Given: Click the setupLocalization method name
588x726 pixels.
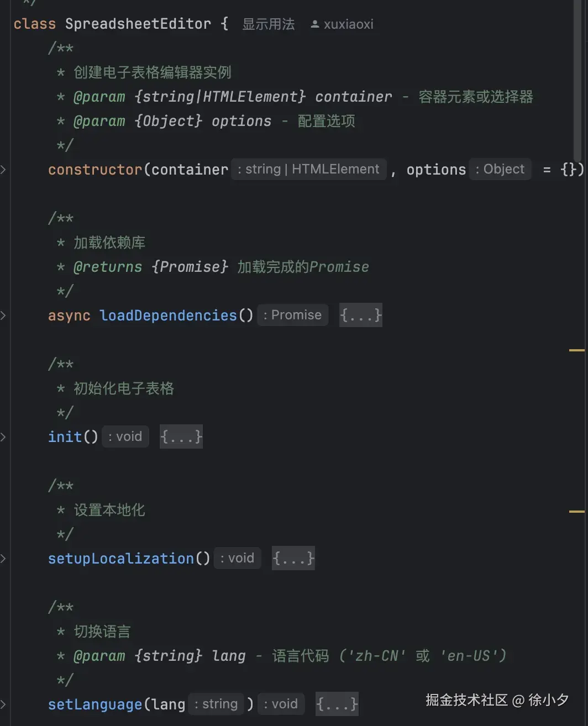Looking at the screenshot, I should 121,559.
